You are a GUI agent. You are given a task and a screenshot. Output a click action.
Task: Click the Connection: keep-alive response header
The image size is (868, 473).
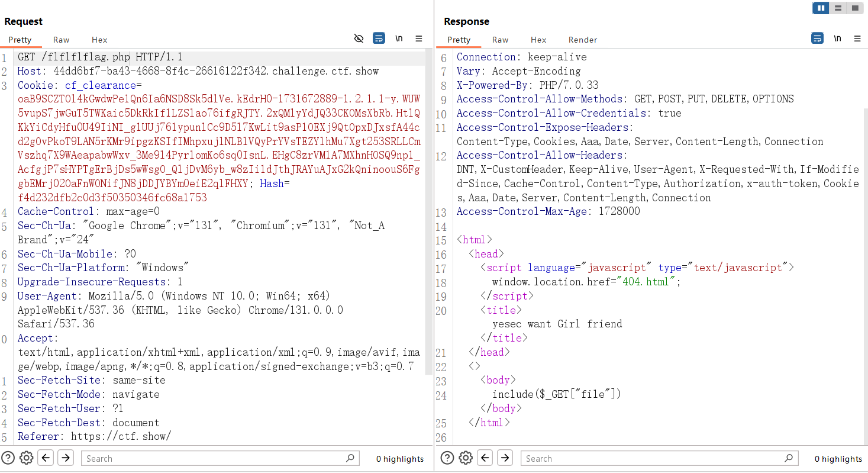(522, 57)
